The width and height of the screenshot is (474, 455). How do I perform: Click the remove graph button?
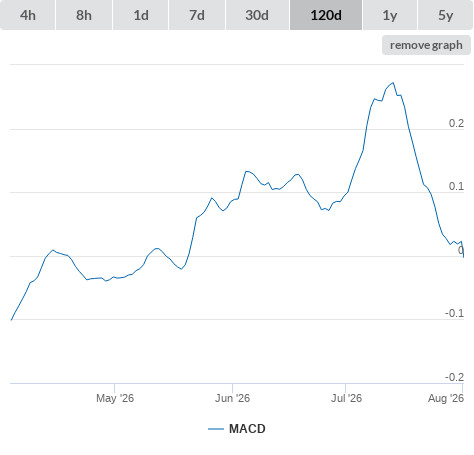point(426,45)
